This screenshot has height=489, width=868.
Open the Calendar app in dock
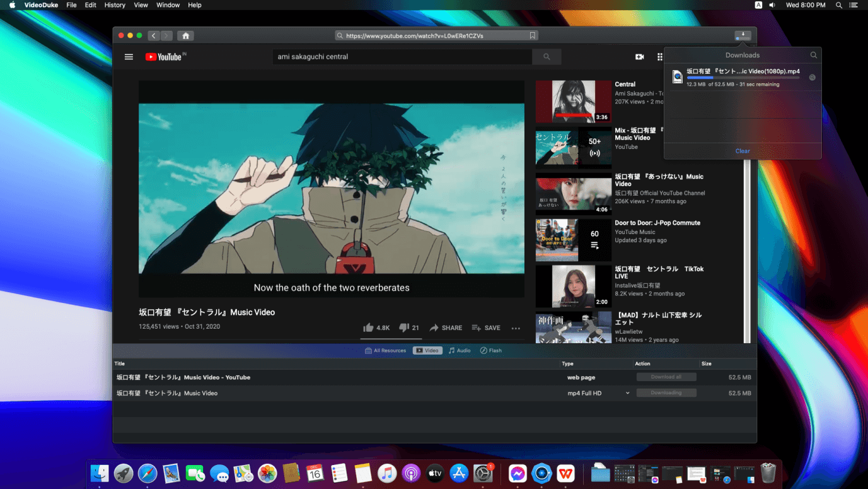(x=315, y=473)
